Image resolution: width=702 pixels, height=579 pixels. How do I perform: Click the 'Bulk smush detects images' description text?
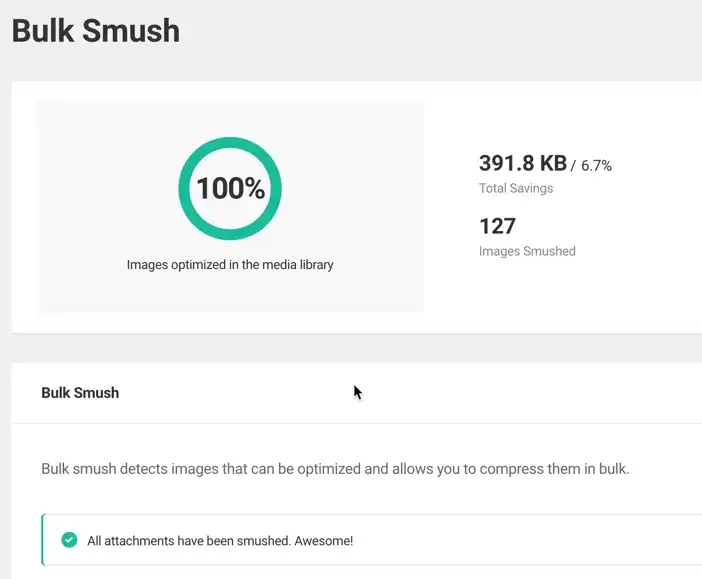click(x=200, y=469)
